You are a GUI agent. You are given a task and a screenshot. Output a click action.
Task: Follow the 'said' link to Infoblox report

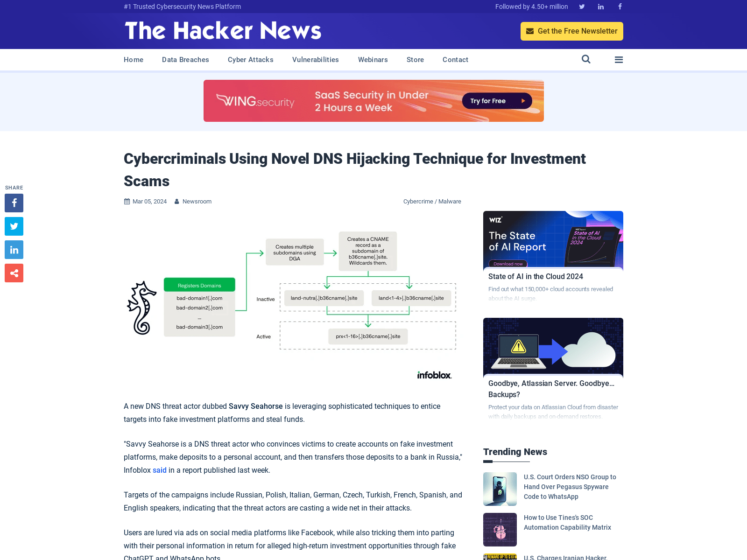[x=160, y=470]
